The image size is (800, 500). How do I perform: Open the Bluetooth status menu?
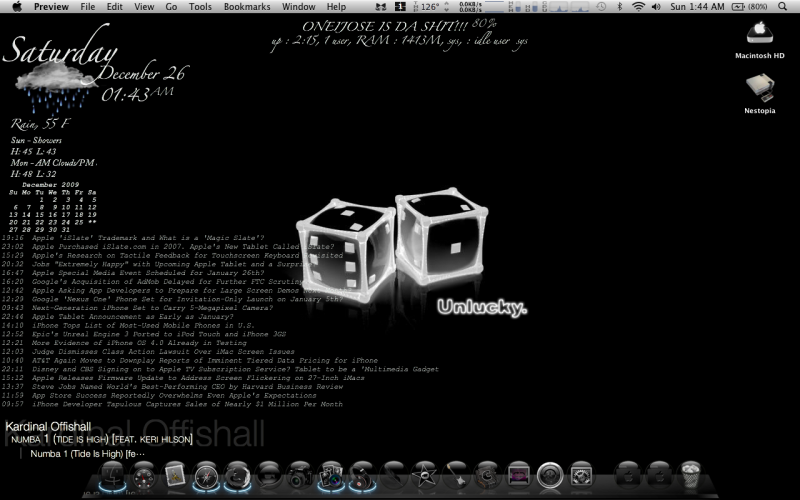click(620, 7)
